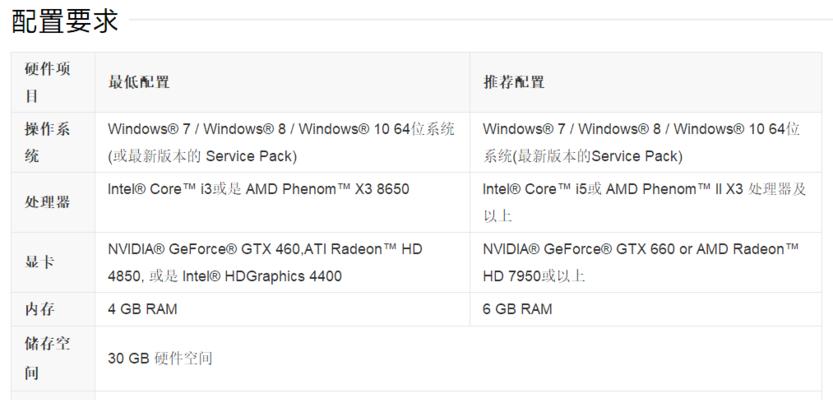Image resolution: width=833 pixels, height=400 pixels.
Task: Click the Intel HDGraphics 4400 text line
Action: pyautogui.click(x=225, y=276)
